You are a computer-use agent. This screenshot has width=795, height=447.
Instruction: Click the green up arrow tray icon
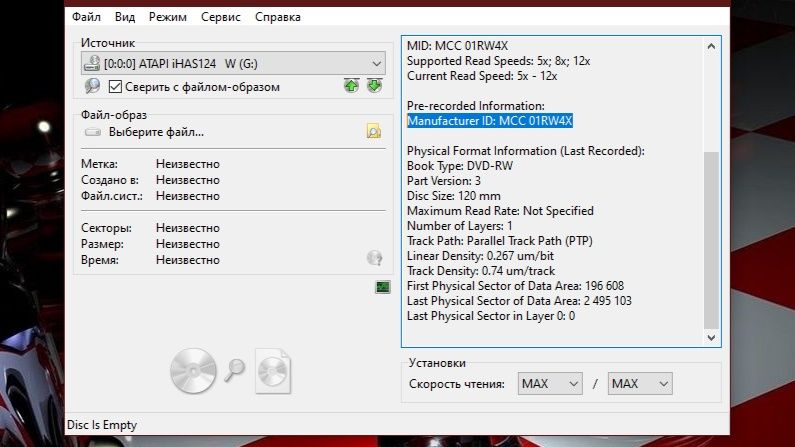point(351,86)
